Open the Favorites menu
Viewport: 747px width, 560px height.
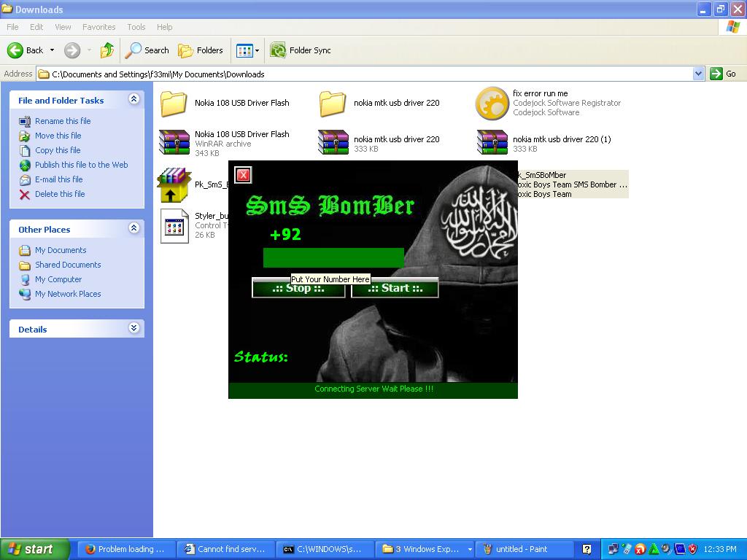coord(98,27)
